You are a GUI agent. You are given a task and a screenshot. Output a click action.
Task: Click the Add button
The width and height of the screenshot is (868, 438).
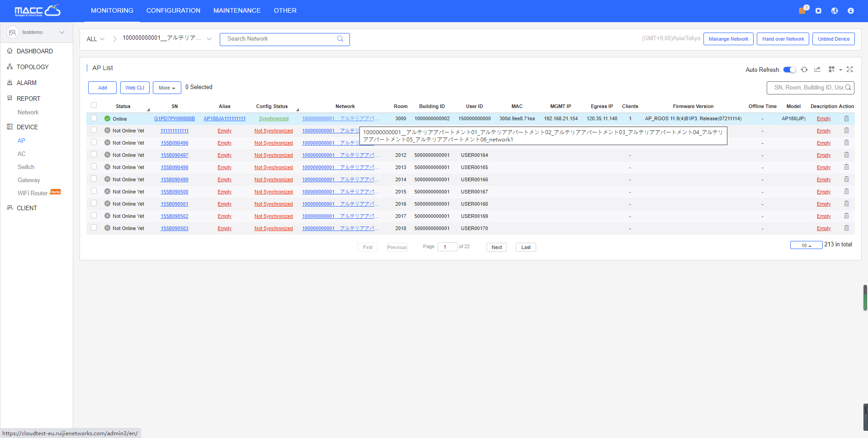point(103,88)
